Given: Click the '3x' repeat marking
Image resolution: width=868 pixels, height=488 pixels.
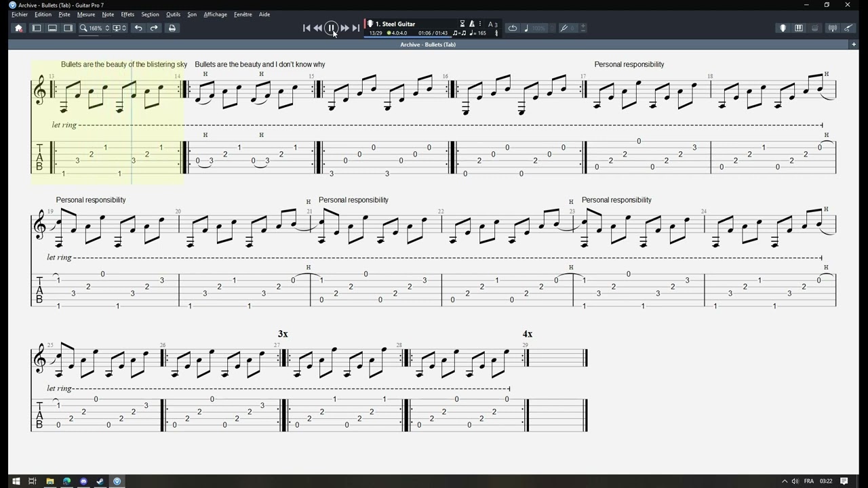Looking at the screenshot, I should 283,334.
